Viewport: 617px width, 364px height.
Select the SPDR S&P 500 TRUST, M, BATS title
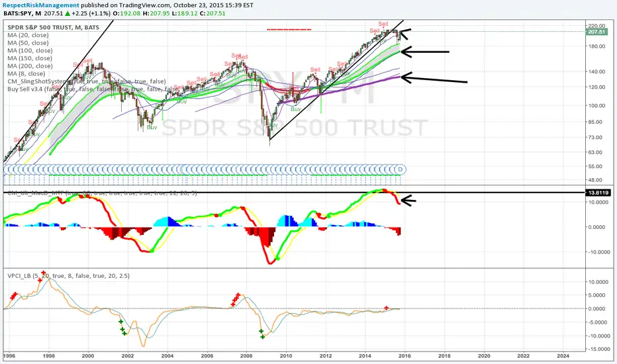53,27
